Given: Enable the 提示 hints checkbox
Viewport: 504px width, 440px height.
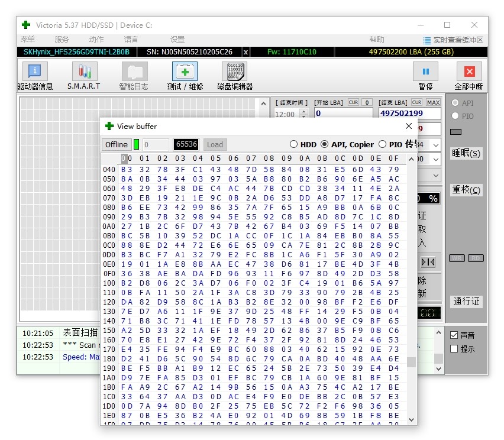Looking at the screenshot, I should click(454, 349).
